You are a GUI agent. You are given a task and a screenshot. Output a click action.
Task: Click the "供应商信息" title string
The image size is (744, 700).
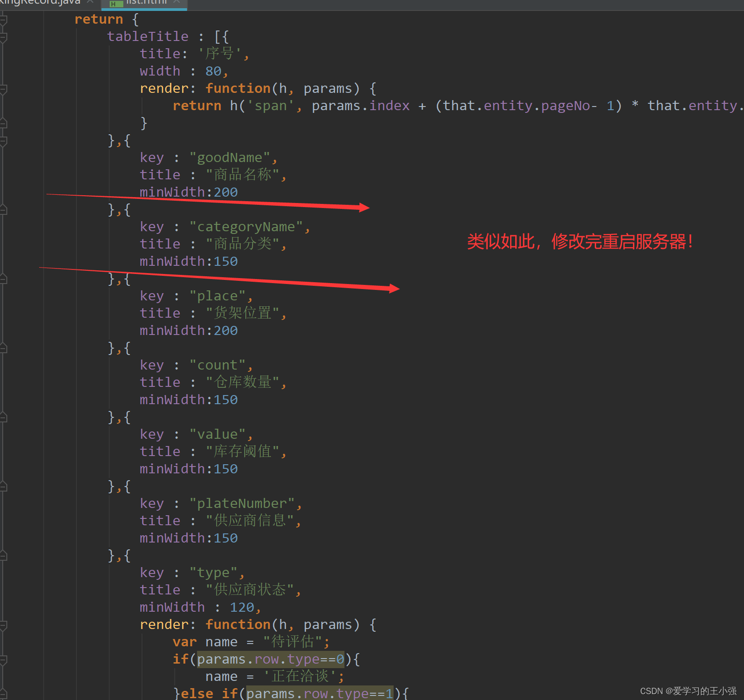249,521
